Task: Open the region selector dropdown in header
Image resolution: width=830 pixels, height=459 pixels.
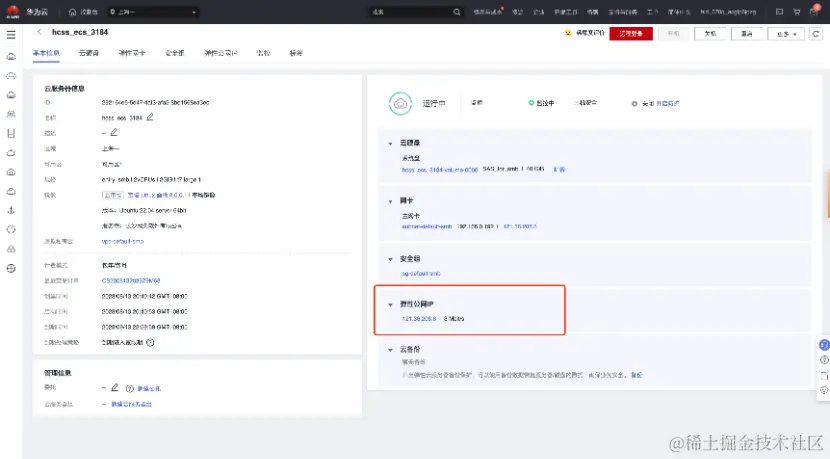Action: (154, 12)
